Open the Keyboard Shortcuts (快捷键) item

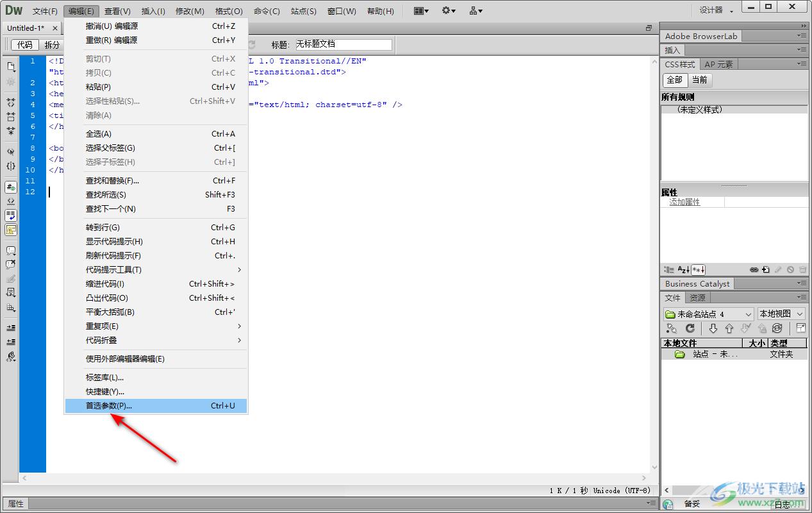(156, 392)
